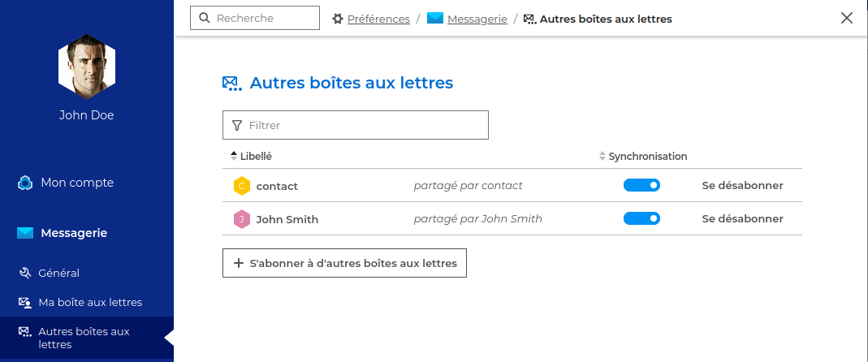Click Se désabonner for John Smith
868x362 pixels.
[742, 219]
